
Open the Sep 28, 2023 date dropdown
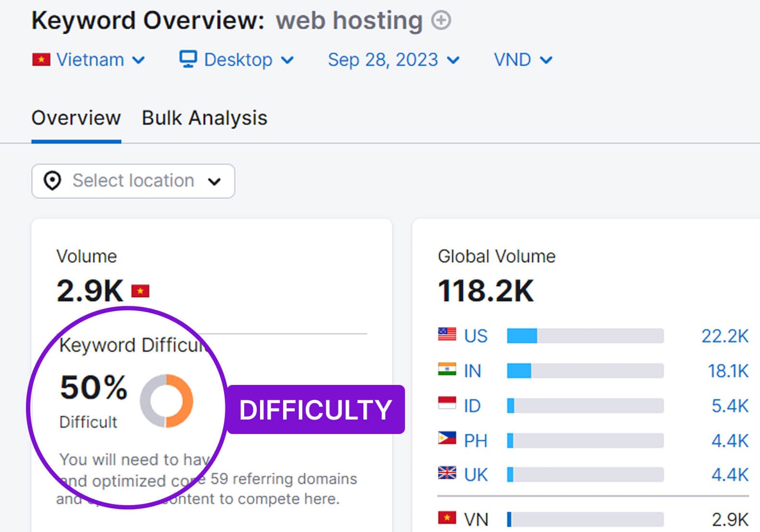click(x=393, y=60)
